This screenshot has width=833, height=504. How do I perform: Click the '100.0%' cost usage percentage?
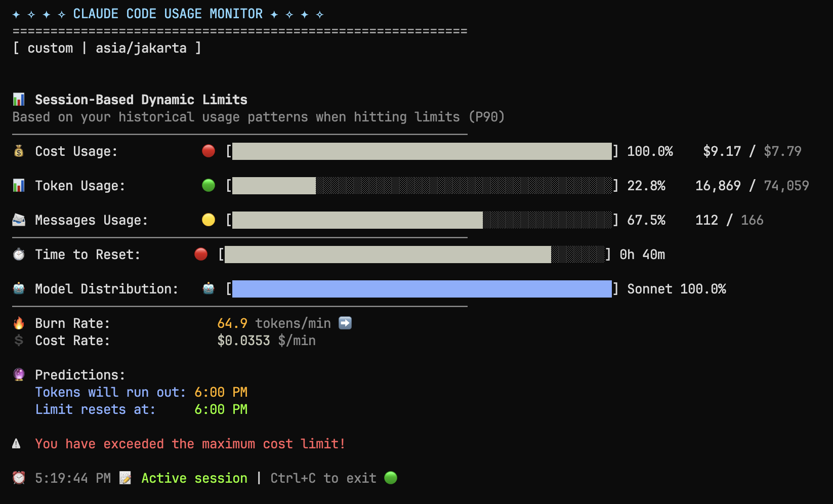click(650, 151)
